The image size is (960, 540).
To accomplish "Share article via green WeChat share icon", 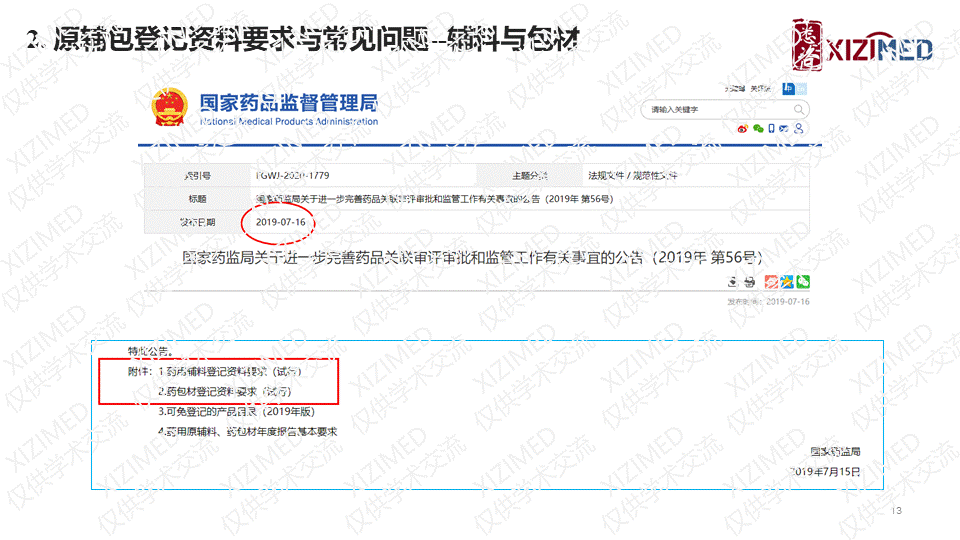I will point(802,283).
